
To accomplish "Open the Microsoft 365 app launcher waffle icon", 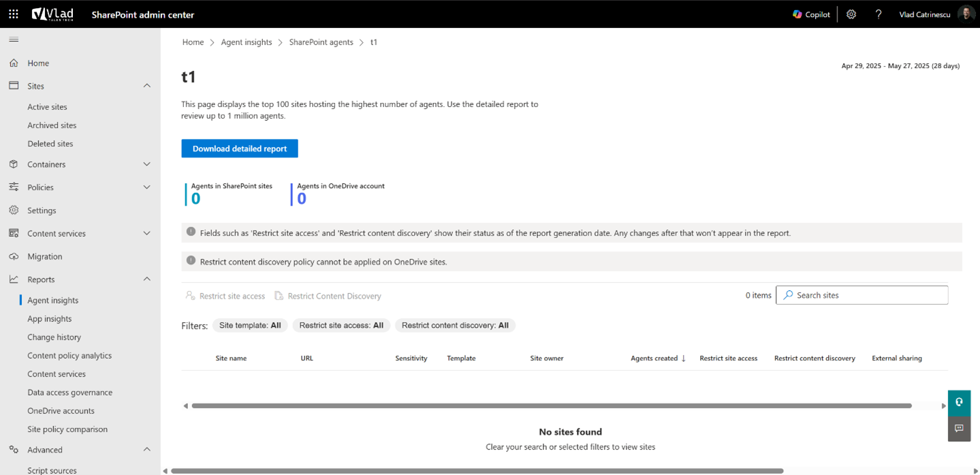I will click(13, 14).
